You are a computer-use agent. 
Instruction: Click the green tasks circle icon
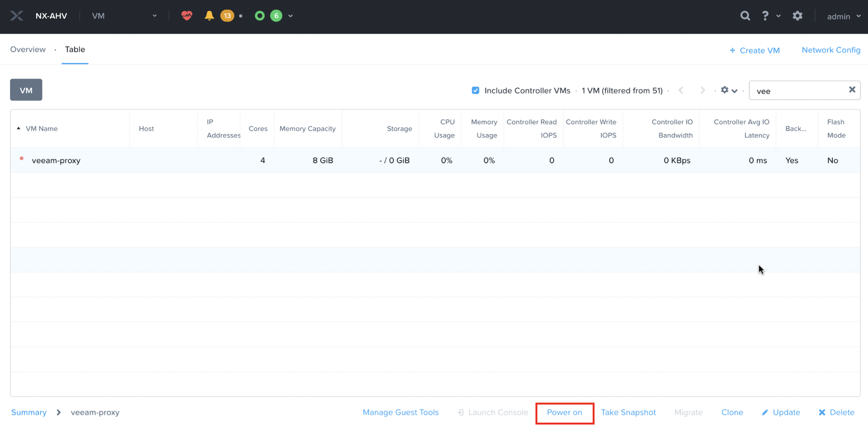click(x=260, y=16)
